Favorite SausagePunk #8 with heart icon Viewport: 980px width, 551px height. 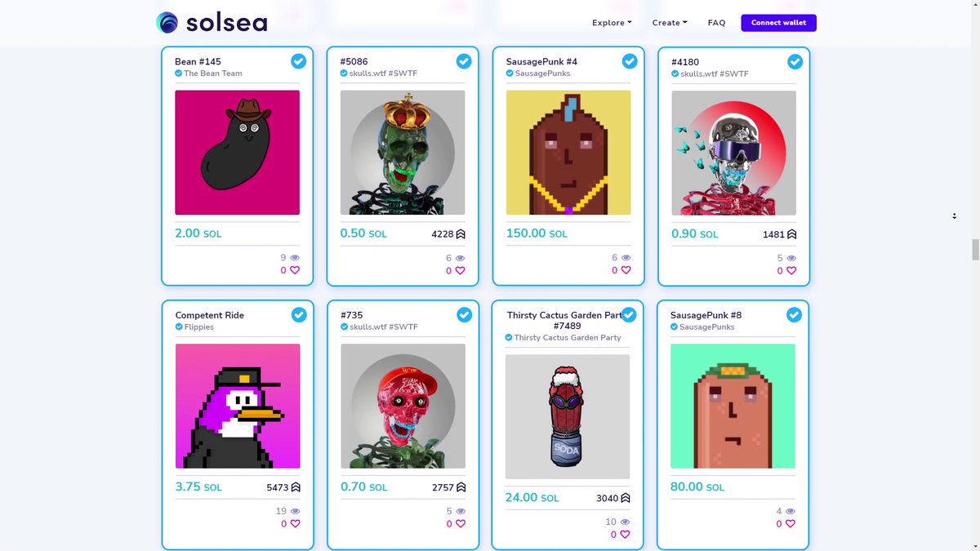tap(790, 524)
